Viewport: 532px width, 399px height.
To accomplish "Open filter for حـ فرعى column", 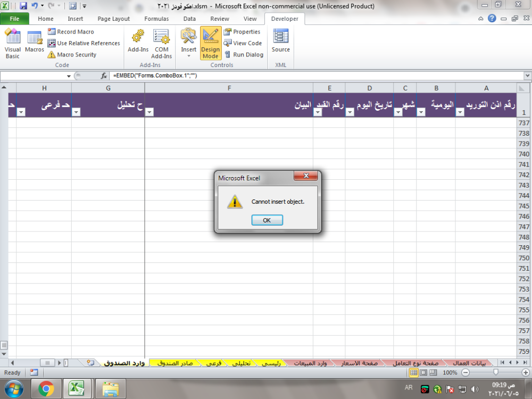I will 21,112.
